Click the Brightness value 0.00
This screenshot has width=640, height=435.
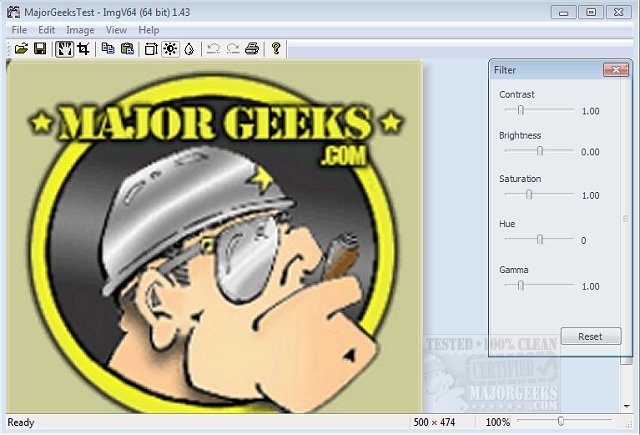(590, 152)
